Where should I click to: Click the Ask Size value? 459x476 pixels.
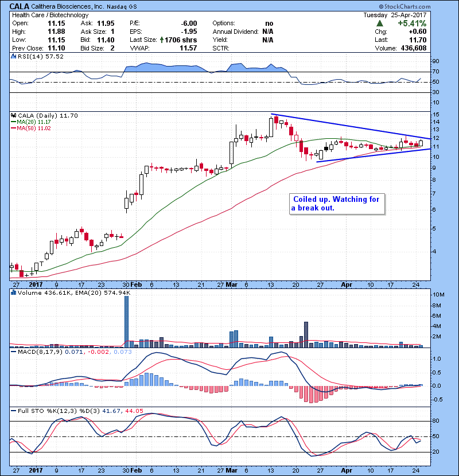(x=112, y=32)
